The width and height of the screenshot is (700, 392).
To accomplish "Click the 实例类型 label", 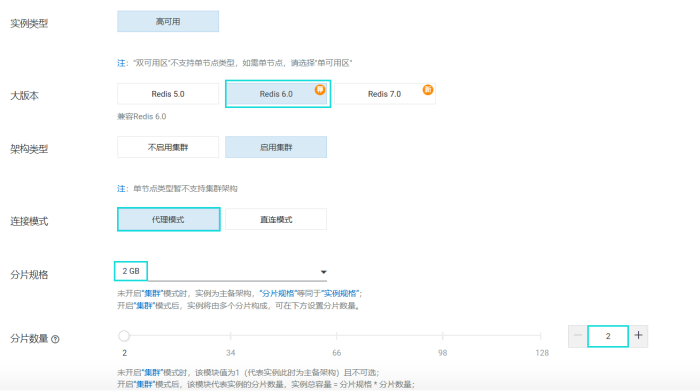I will 29,23.
